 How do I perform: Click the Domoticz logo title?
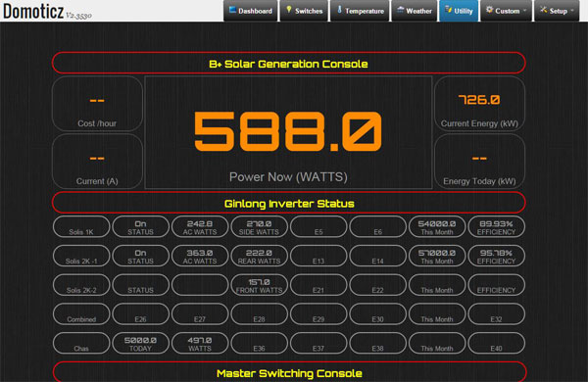coord(33,11)
